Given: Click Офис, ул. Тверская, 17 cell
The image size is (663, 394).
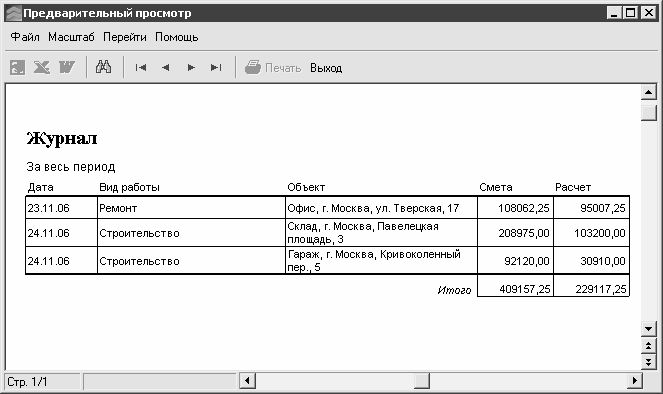Looking at the screenshot, I should tap(381, 208).
